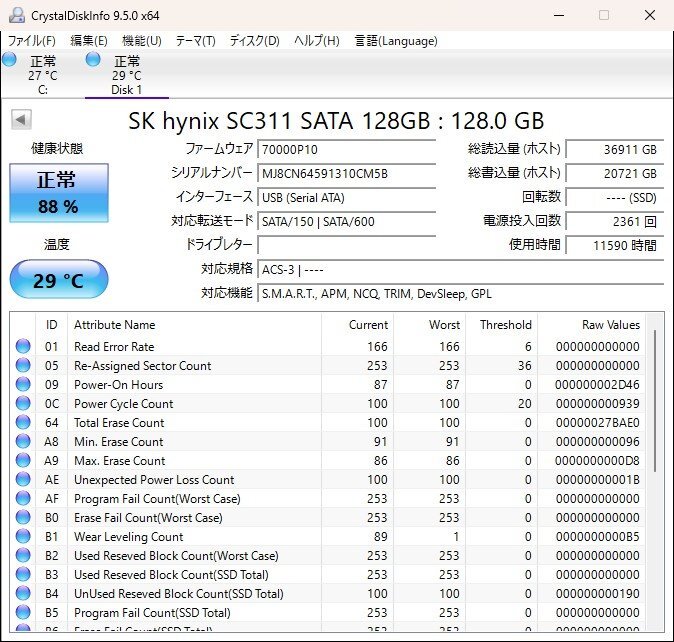Open the テーマ(T) menu

(x=196, y=41)
